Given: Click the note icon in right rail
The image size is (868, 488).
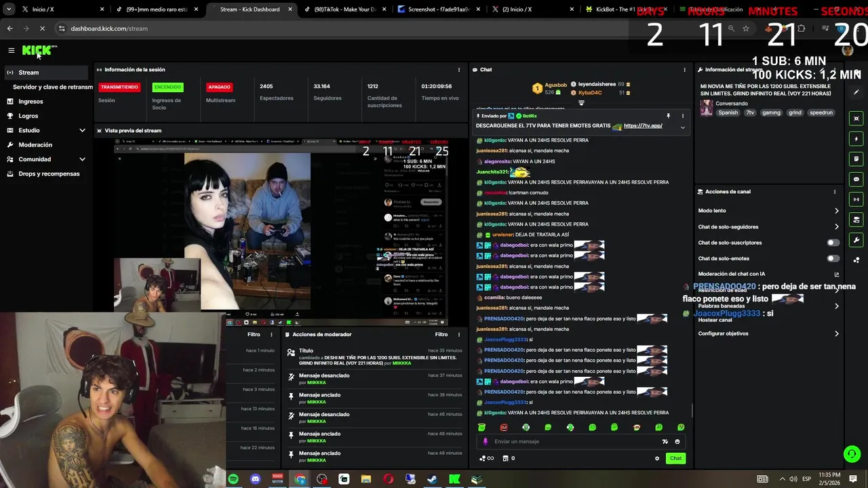Looking at the screenshot, I should click(856, 159).
